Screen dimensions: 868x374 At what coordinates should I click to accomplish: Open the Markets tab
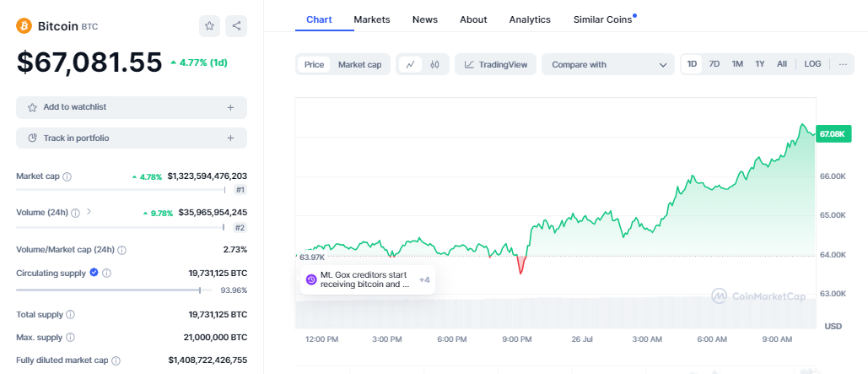(372, 19)
